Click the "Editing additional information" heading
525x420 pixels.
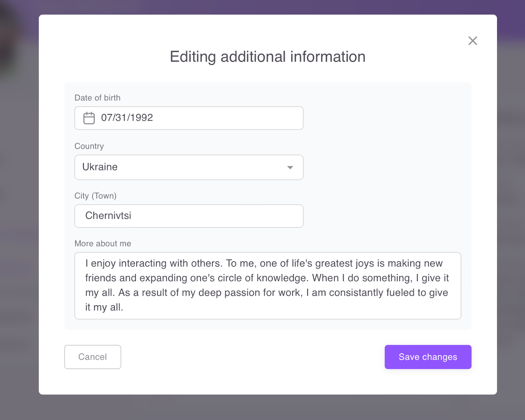267,57
